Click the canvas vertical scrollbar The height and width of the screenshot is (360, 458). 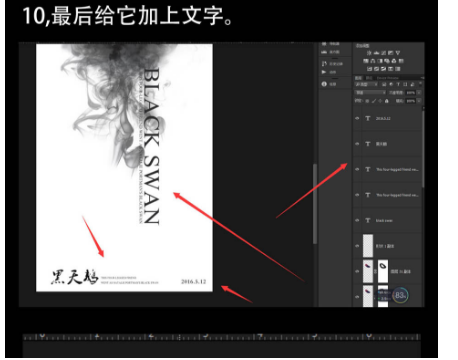tap(314, 203)
